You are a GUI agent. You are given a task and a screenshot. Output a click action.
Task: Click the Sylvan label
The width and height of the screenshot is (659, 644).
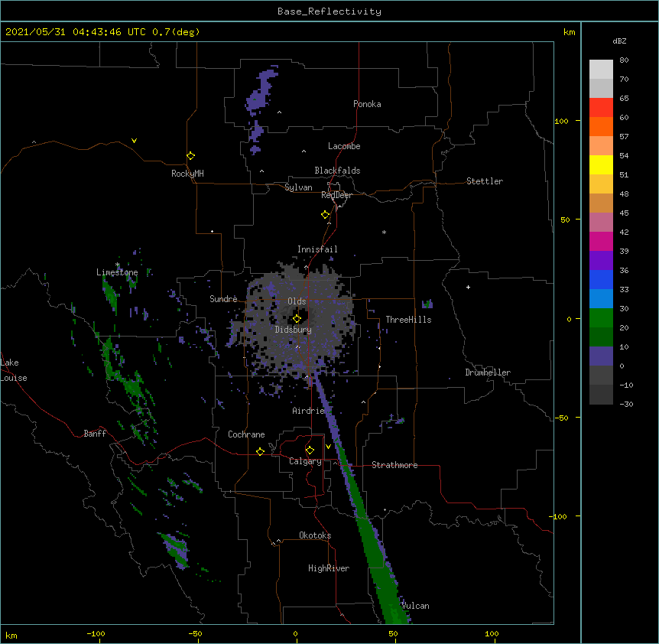[298, 187]
